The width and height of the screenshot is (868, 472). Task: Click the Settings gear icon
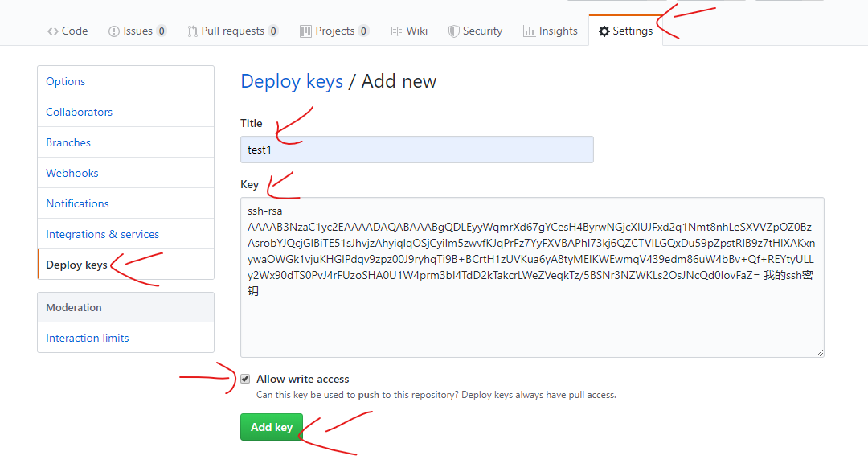click(604, 31)
